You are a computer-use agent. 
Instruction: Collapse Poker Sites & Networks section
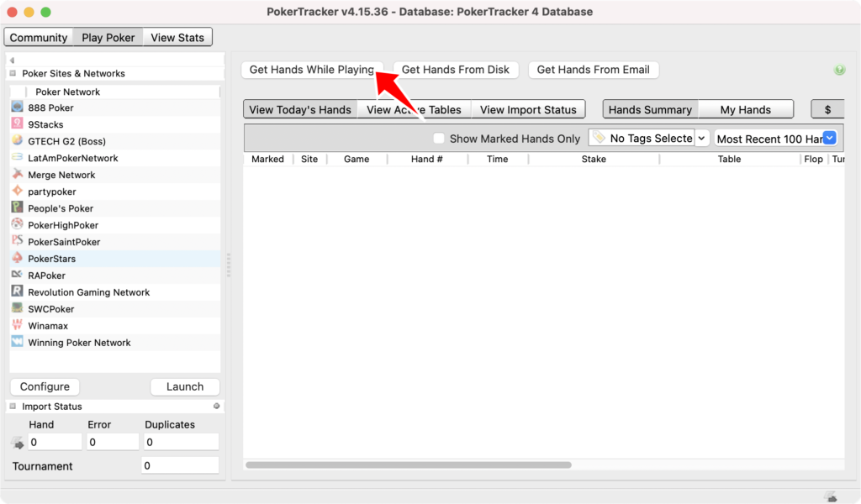(13, 73)
